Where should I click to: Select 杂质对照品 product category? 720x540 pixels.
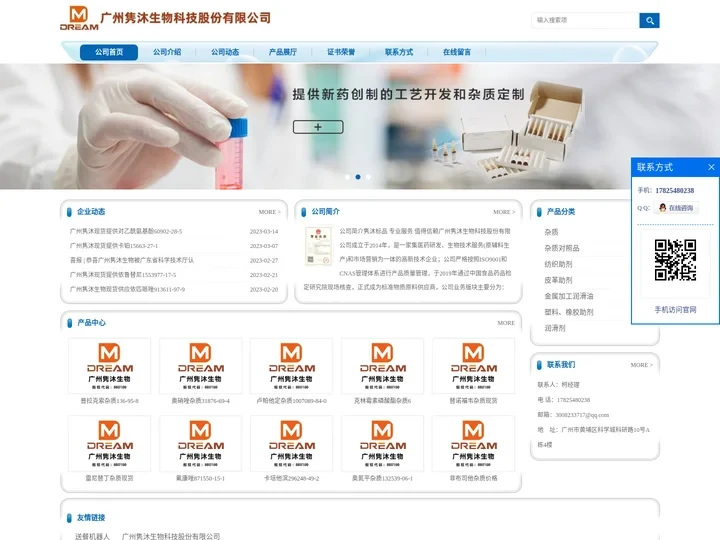coord(562,248)
